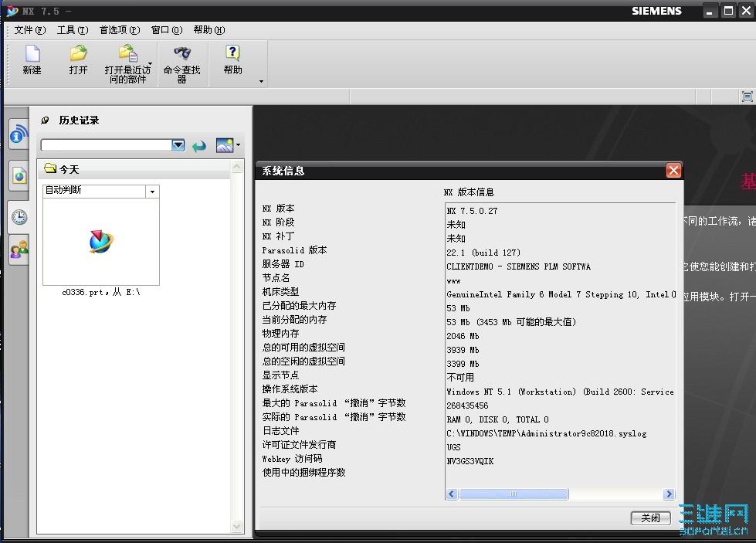
Task: Click the 关闭 button in the dialog
Action: (x=650, y=518)
